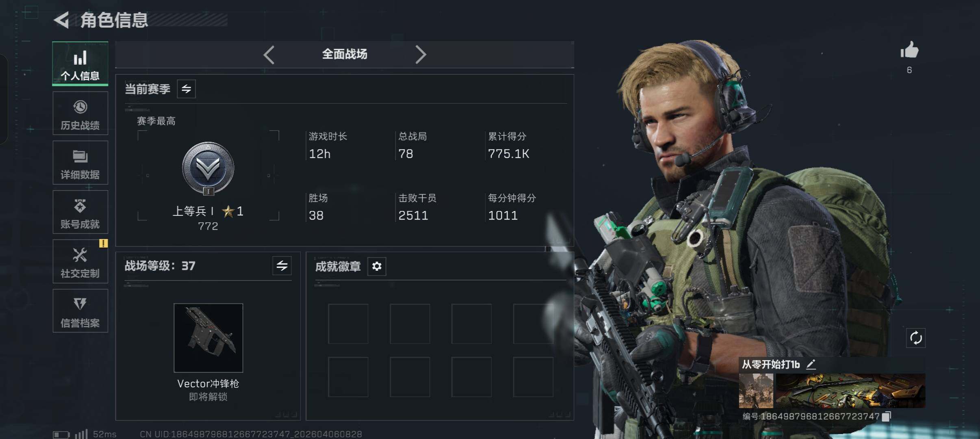
Task: Rotate character model with the refresh icon
Action: coord(916,338)
